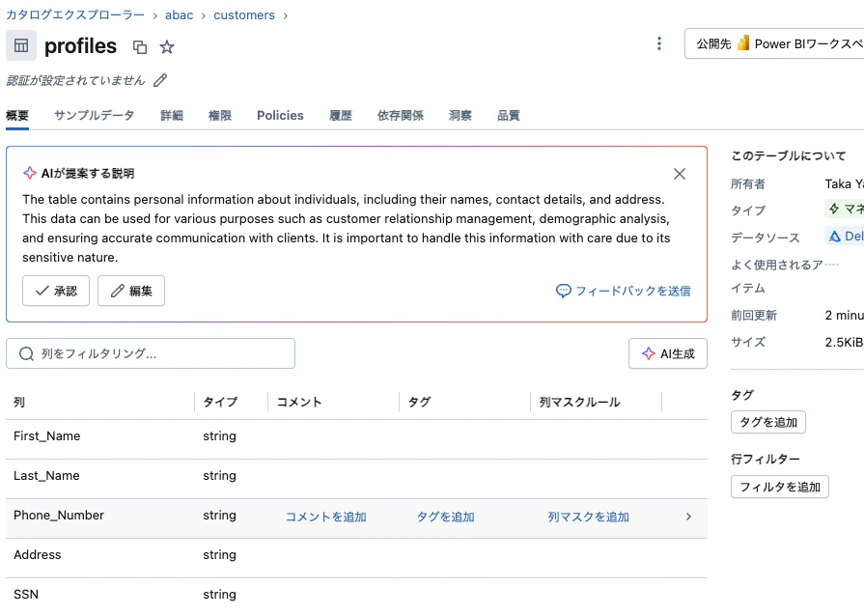Click the 前回更新 label
The image size is (864, 616).
coord(754,315)
